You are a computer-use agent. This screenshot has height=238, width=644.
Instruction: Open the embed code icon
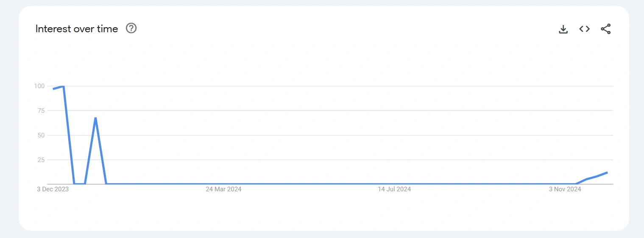pos(584,29)
